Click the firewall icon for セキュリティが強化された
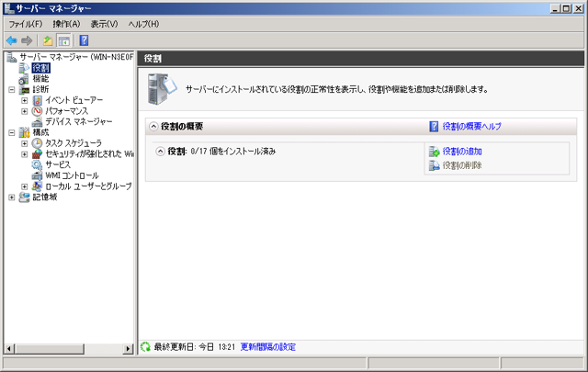This screenshot has width=588, height=372. [37, 154]
